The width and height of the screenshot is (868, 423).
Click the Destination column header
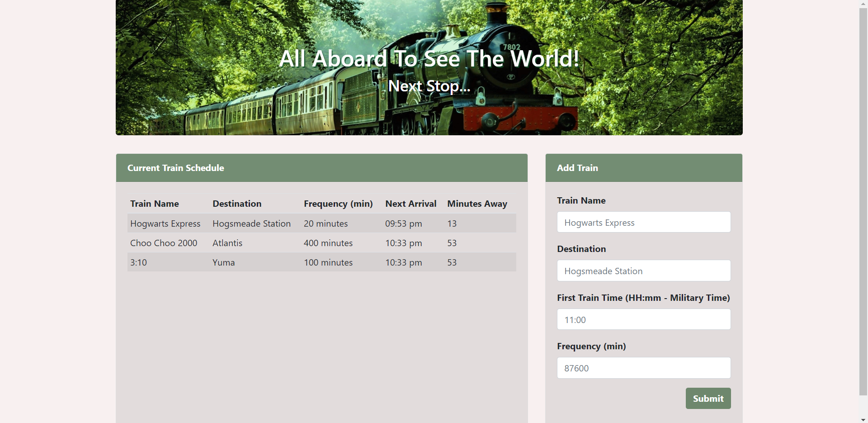tap(236, 204)
